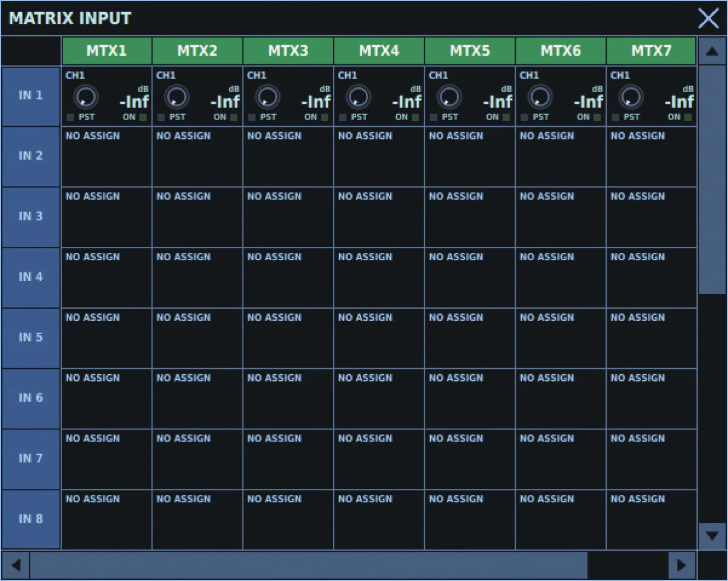This screenshot has height=581, width=728.
Task: Select the IN 2 row button
Action: [x=31, y=156]
